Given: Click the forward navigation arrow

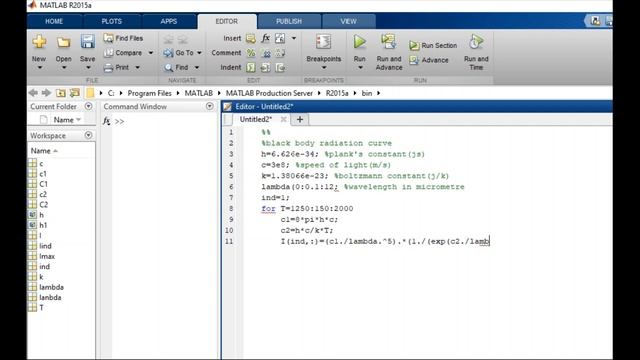Looking at the screenshot, I should 46,93.
